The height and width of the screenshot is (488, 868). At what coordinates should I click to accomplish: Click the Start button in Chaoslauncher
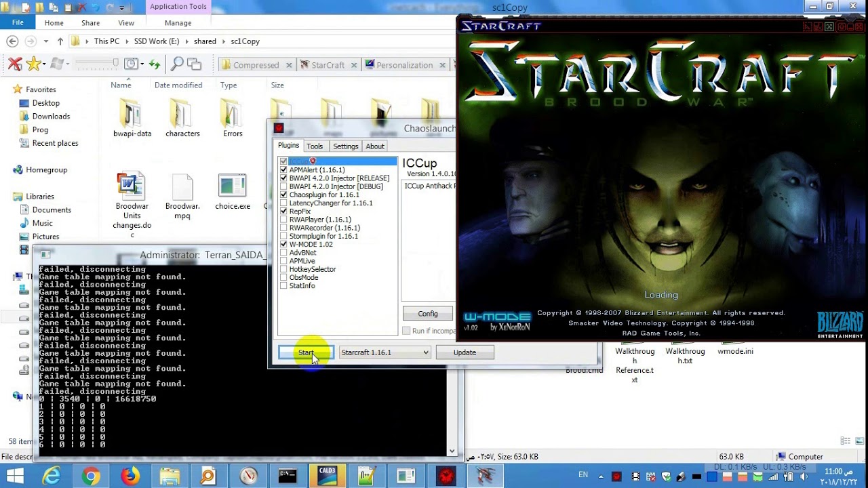[x=306, y=352]
